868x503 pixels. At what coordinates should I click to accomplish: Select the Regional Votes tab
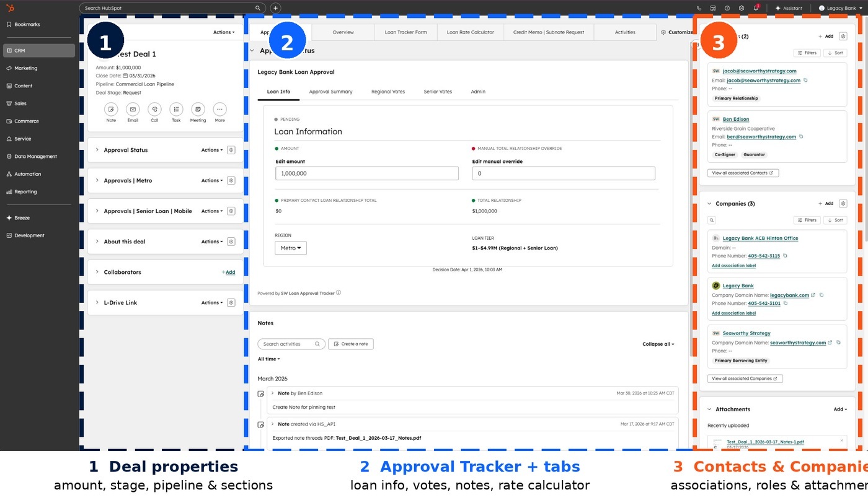click(x=388, y=92)
